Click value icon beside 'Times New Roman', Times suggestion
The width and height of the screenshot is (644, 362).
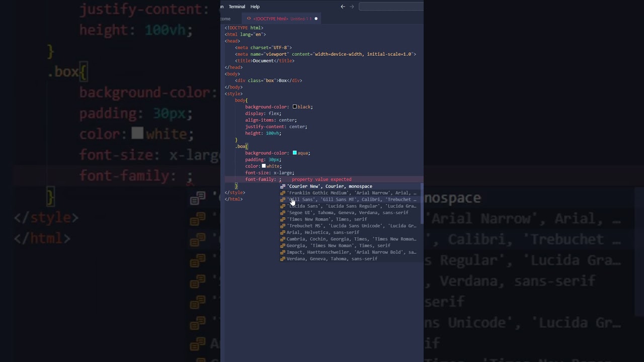click(283, 219)
